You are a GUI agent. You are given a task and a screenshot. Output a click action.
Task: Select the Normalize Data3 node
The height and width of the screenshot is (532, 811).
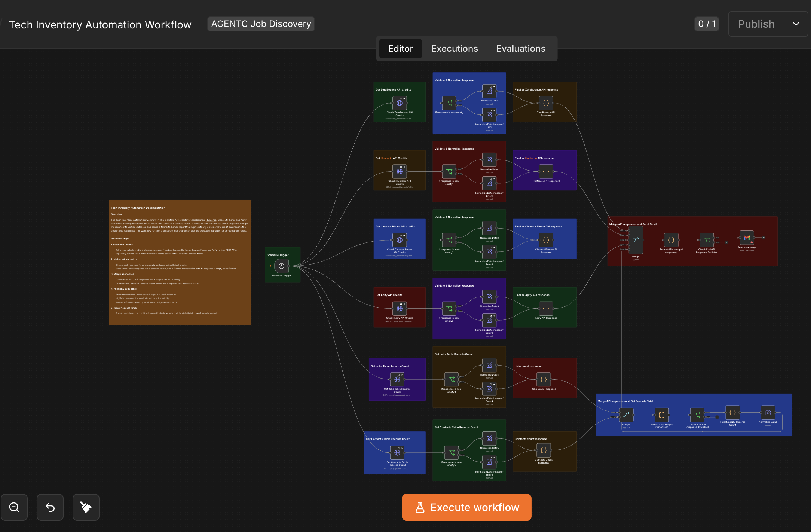pos(489,297)
